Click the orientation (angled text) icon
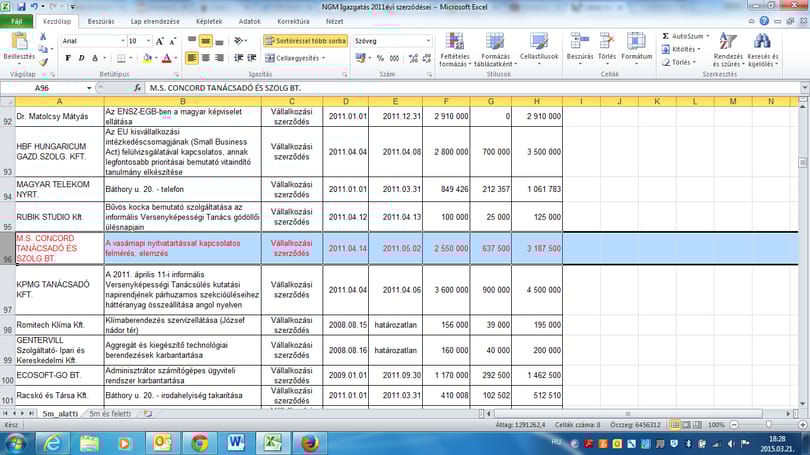Screen dimensions: 810x455 tap(238, 41)
